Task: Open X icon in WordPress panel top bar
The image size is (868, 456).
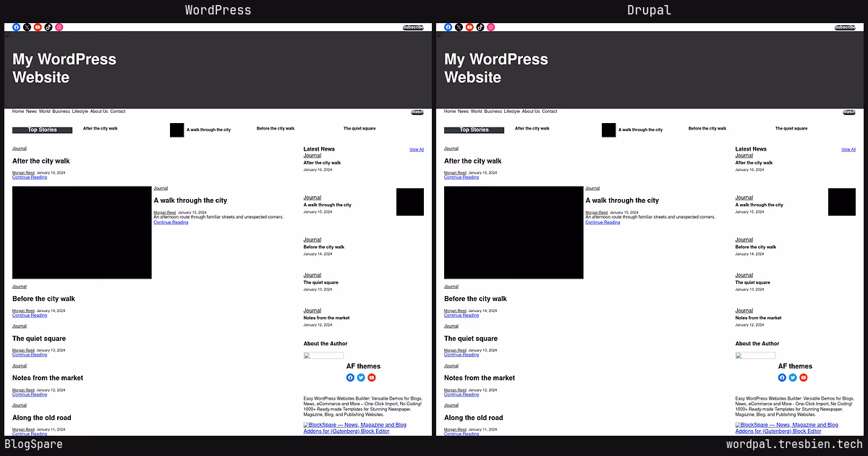Action: (x=27, y=28)
